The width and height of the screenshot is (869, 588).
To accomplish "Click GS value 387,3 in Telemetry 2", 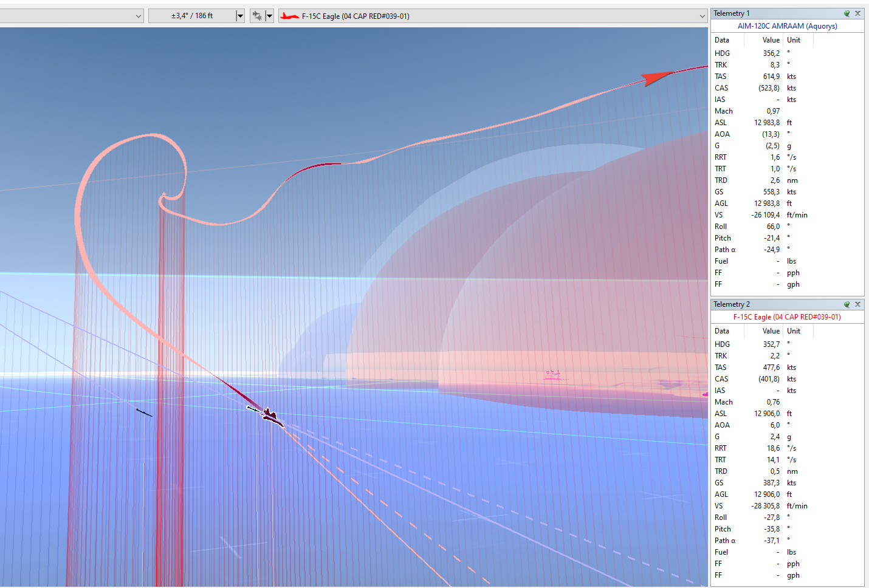I will coord(771,483).
